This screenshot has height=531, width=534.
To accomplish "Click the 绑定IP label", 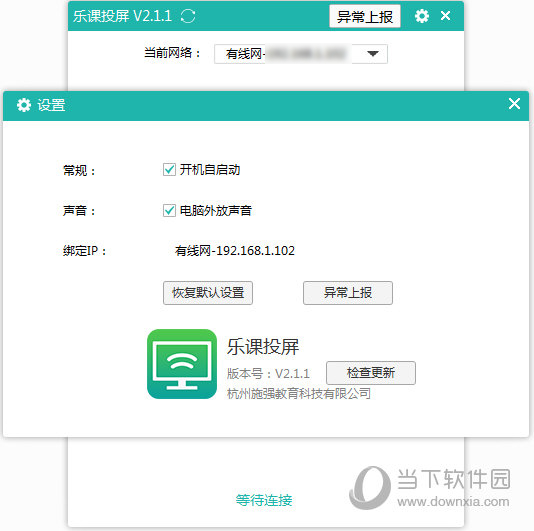I will click(85, 251).
